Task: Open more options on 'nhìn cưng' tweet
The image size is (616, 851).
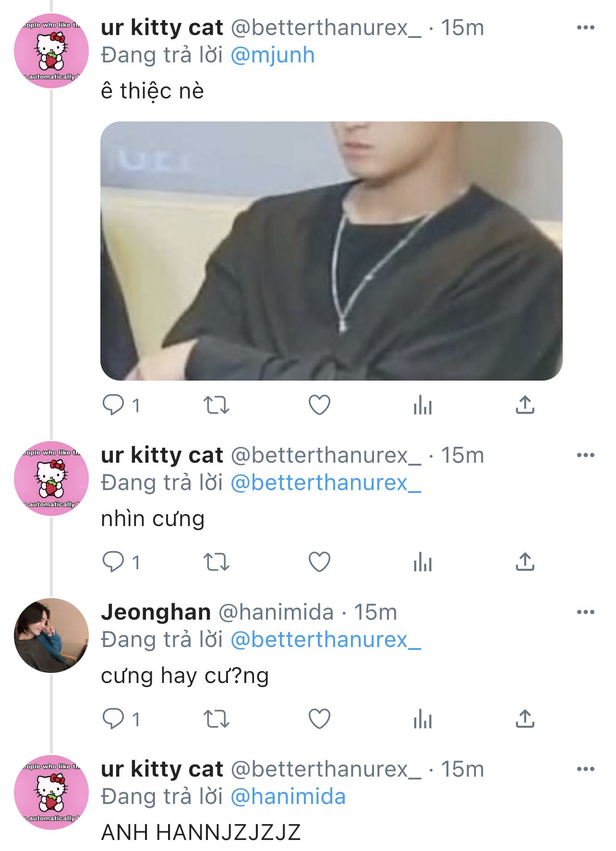Action: click(x=585, y=455)
